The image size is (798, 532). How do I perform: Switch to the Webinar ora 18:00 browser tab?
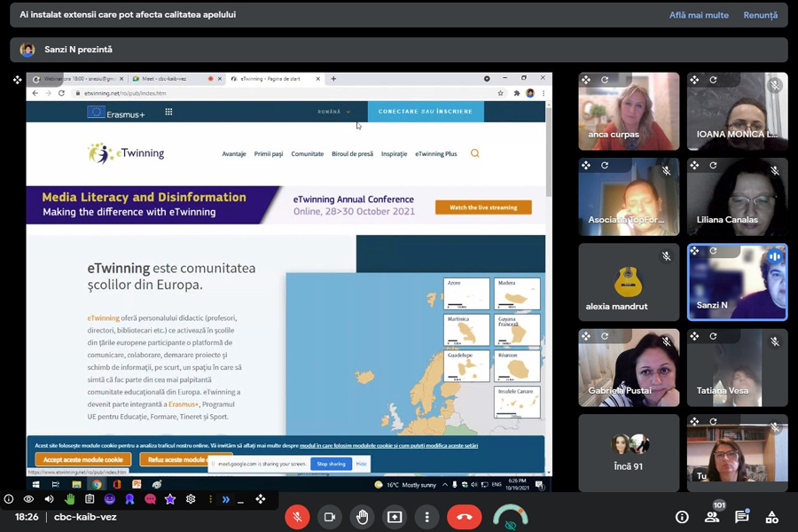(x=77, y=79)
